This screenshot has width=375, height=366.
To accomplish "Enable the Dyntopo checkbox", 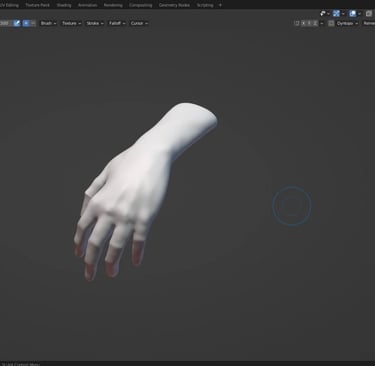I will click(x=331, y=23).
